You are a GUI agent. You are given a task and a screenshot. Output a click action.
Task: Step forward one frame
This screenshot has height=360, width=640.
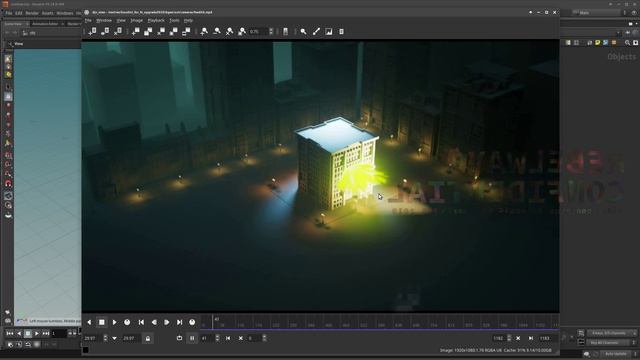tap(167, 322)
